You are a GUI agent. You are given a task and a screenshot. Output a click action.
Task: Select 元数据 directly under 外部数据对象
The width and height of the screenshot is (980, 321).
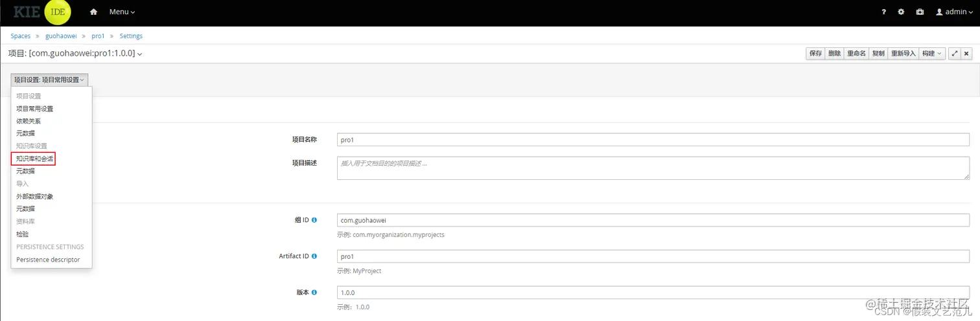(25, 209)
